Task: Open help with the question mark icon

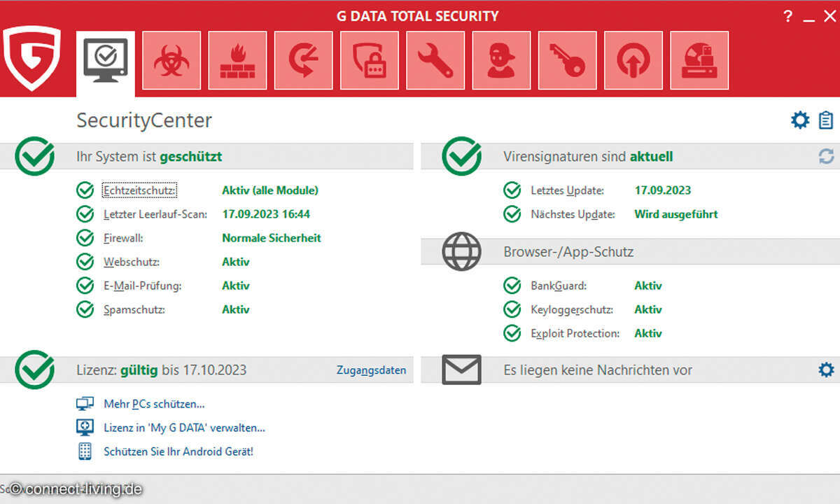Action: [789, 16]
